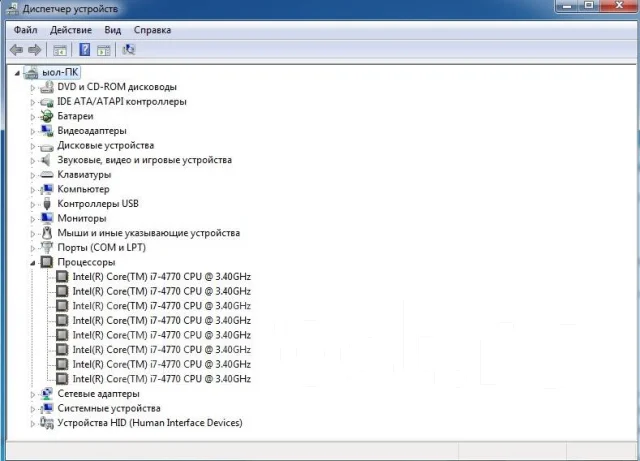
Task: Open the Справка menu
Action: tap(152, 30)
